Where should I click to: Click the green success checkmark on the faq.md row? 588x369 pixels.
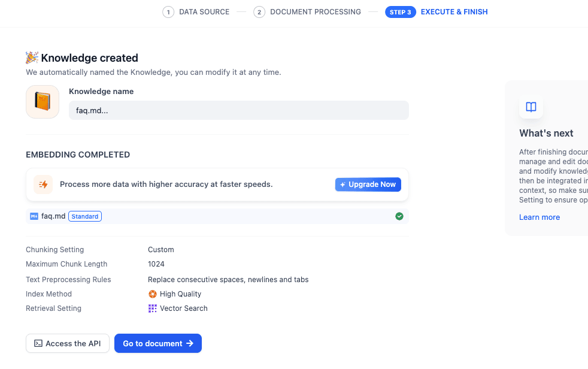pyautogui.click(x=399, y=216)
